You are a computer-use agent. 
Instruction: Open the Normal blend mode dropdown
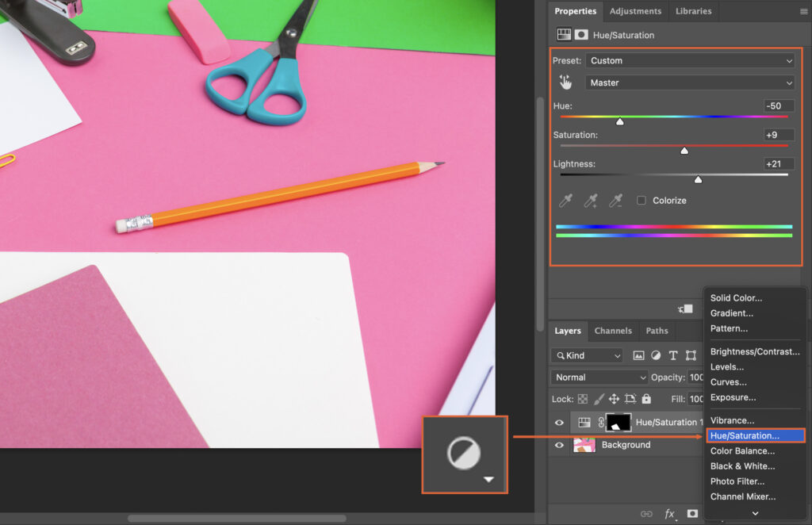tap(598, 377)
